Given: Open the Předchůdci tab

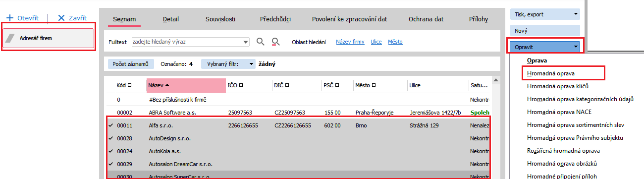Looking at the screenshot, I should (x=275, y=19).
